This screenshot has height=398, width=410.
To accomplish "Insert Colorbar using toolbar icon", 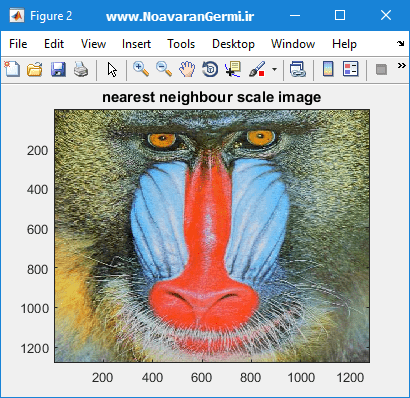I will pos(328,69).
